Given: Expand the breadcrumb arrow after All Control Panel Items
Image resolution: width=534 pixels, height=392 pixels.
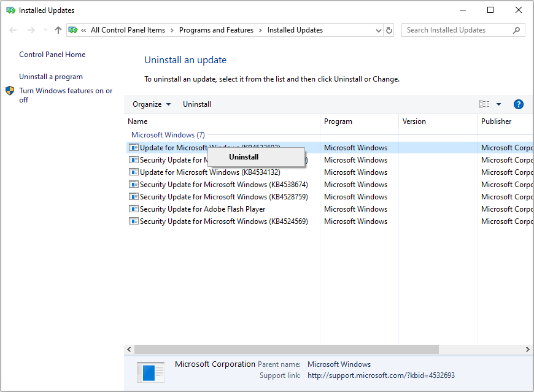Looking at the screenshot, I should click(x=172, y=30).
